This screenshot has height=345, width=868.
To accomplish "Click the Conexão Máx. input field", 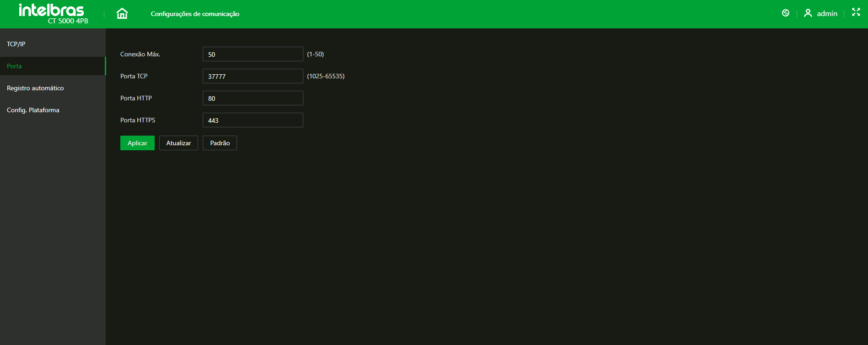I will click(x=253, y=54).
